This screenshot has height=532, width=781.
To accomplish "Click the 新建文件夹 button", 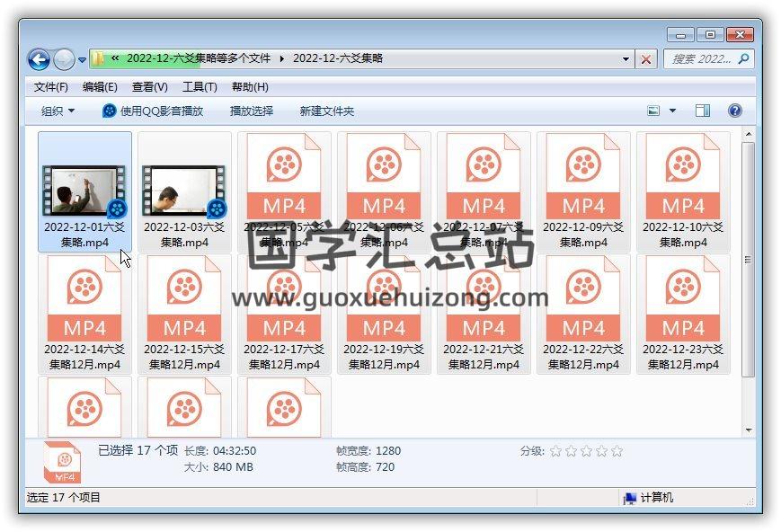I will coord(327,111).
